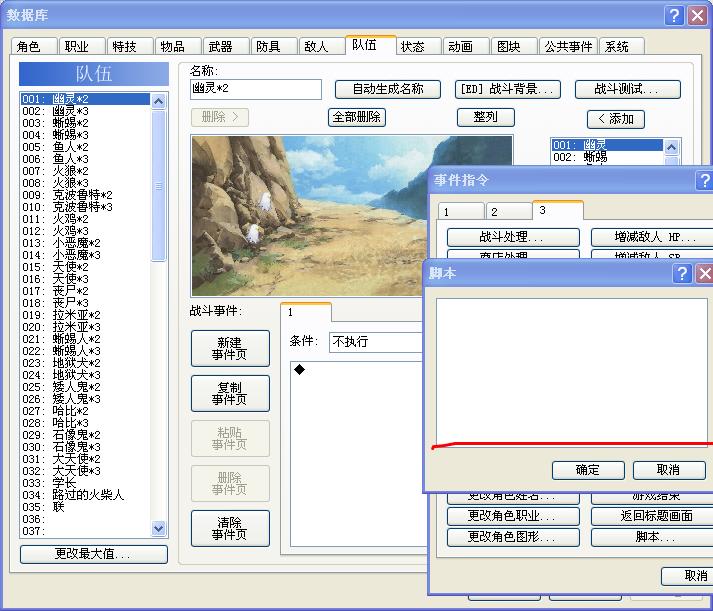Open the 动画 tab
The image size is (713, 611).
point(466,46)
